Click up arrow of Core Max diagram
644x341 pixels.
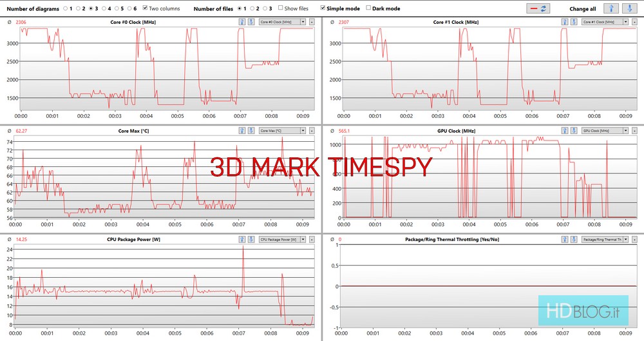242,130
